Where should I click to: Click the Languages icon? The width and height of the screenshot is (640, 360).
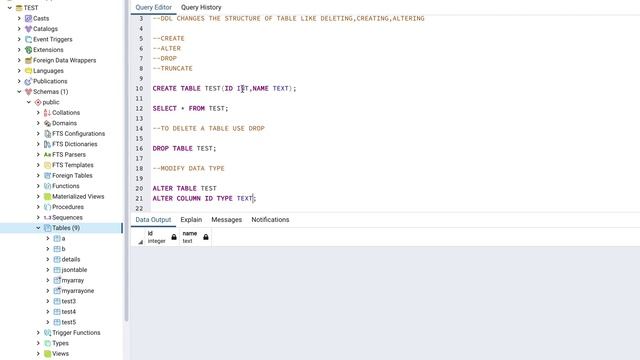(28, 71)
